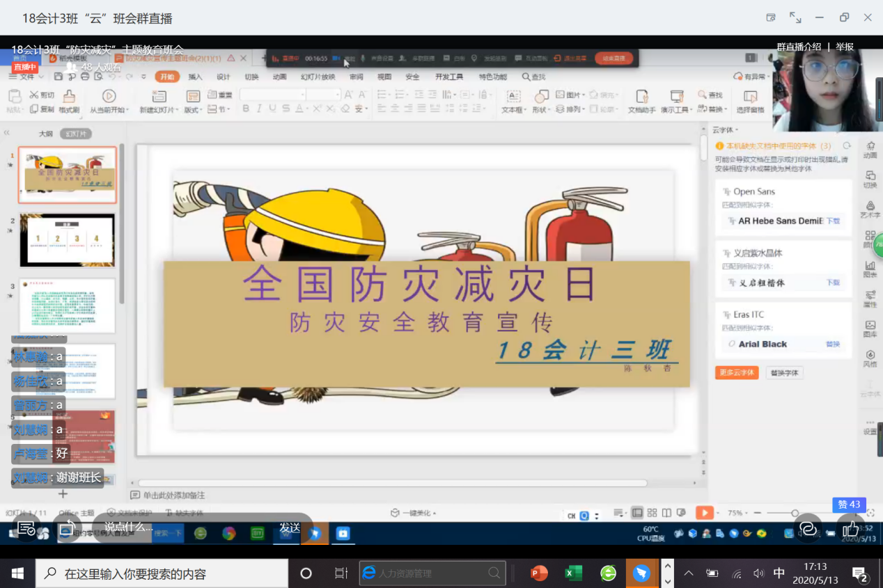
Task: Click Cortana circle on taskbar
Action: click(306, 573)
